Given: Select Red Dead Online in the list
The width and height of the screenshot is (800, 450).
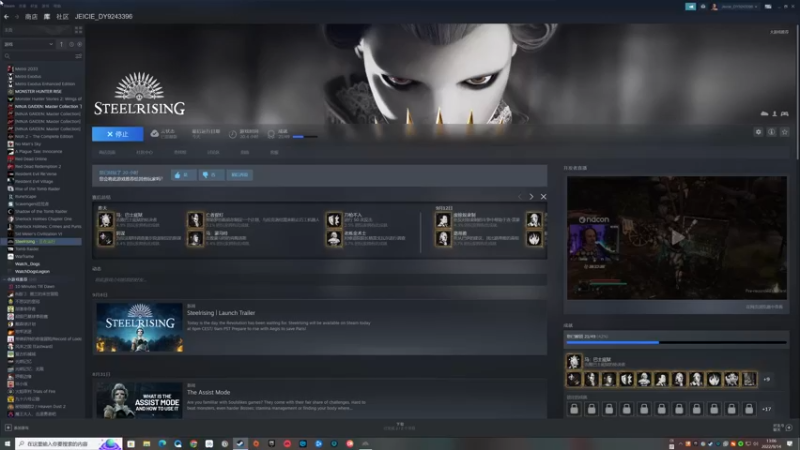Looking at the screenshot, I should pos(31,159).
